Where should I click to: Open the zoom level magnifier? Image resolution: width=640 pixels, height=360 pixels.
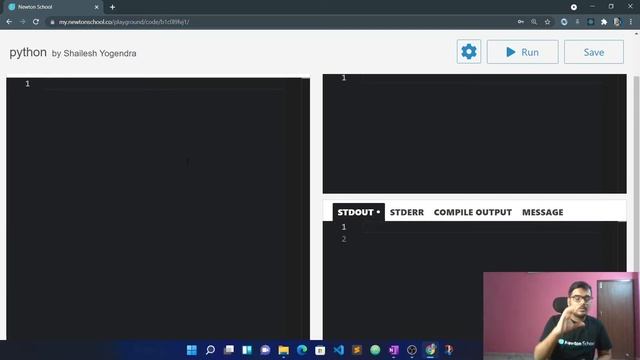pyautogui.click(x=534, y=22)
